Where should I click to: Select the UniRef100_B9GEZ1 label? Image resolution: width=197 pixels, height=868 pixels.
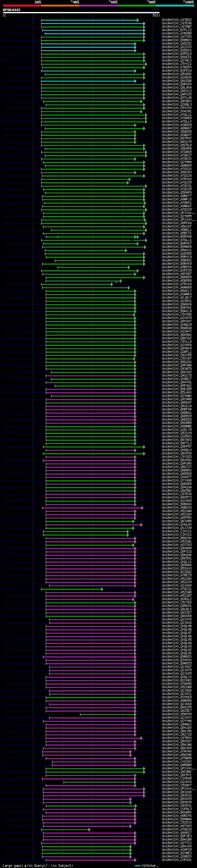coord(177,57)
